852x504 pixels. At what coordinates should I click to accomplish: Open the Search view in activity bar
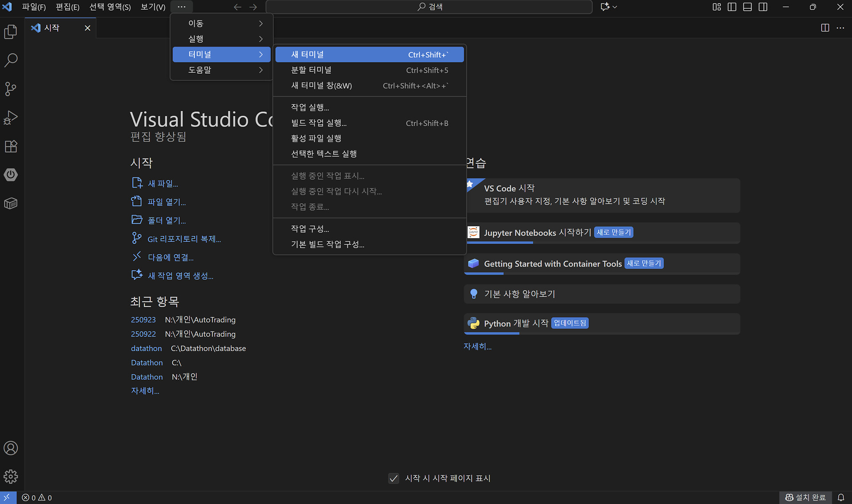(x=11, y=60)
